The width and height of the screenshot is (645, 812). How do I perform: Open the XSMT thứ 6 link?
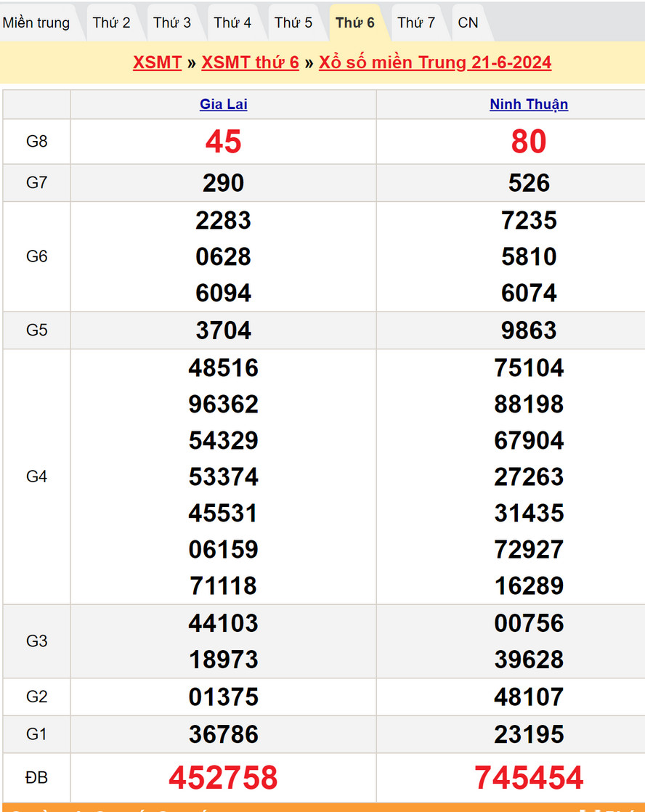(251, 62)
